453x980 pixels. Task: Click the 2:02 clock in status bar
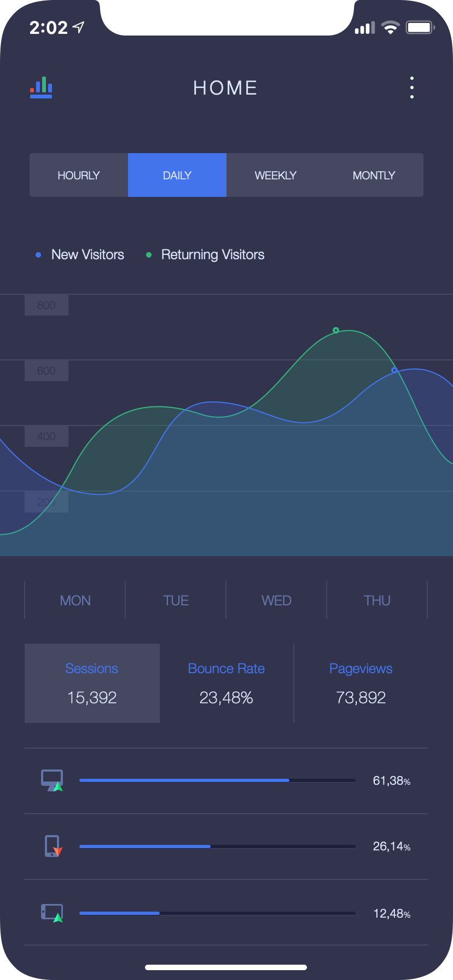tap(49, 27)
